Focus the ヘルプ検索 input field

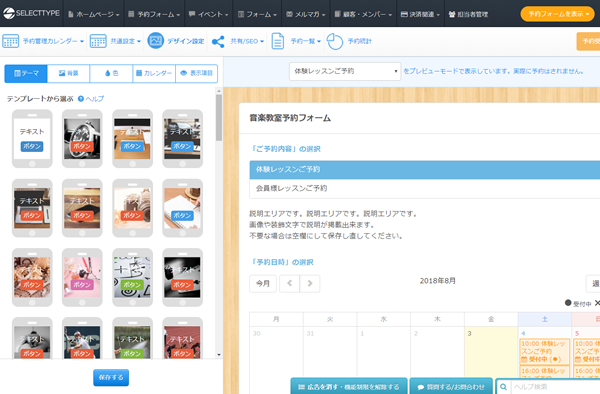click(x=555, y=387)
